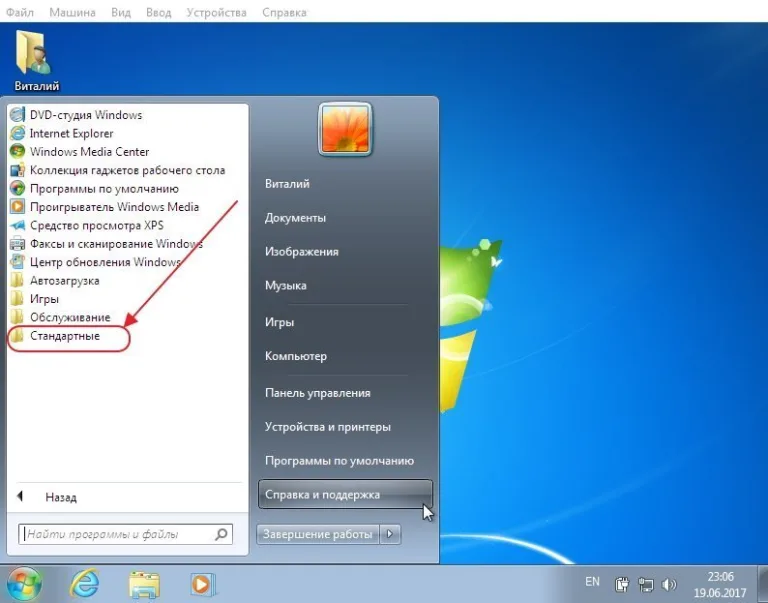Open Программы по умолчанию in the right pane
The height and width of the screenshot is (603, 768).
[x=339, y=461]
